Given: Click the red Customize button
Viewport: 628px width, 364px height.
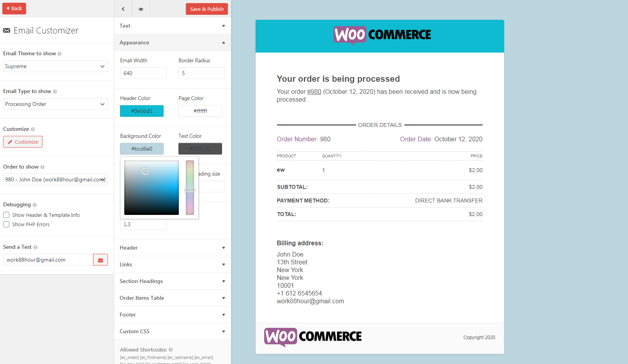Looking at the screenshot, I should point(23,142).
